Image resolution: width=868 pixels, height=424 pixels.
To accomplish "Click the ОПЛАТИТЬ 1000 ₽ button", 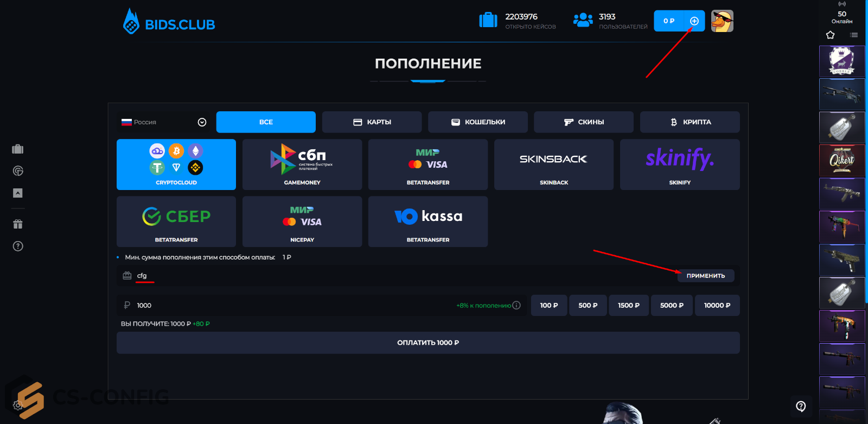I will 428,343.
